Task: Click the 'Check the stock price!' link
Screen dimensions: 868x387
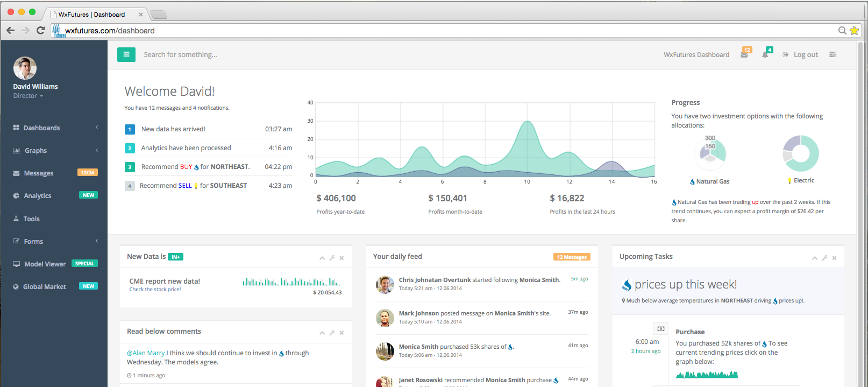Action: [x=155, y=290]
